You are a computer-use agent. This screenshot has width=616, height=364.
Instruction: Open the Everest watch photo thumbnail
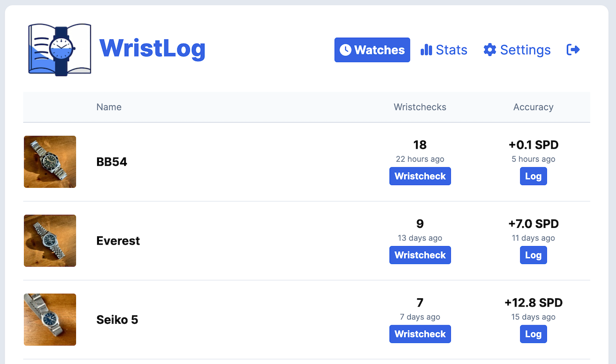coord(50,240)
